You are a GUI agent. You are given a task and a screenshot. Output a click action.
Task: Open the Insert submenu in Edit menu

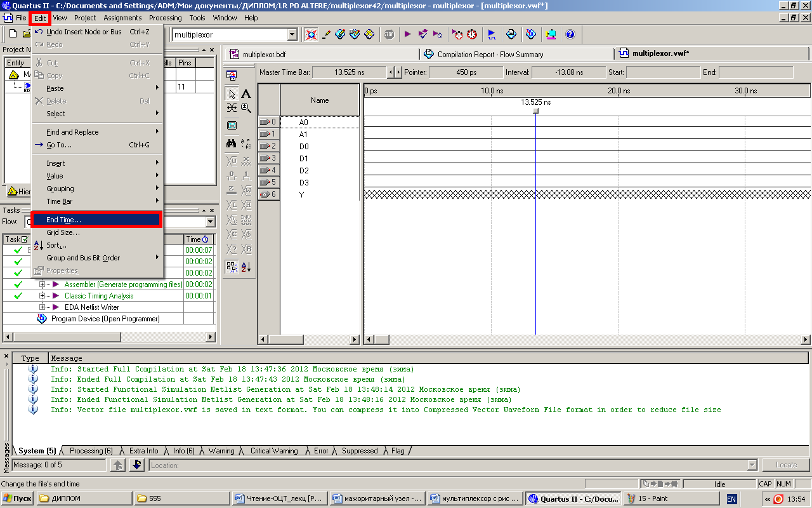tap(98, 163)
